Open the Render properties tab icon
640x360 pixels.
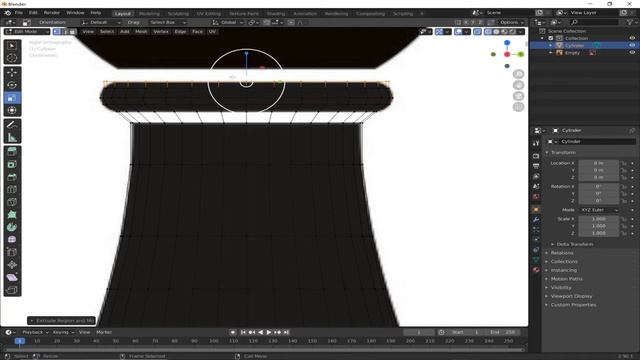pyautogui.click(x=536, y=156)
